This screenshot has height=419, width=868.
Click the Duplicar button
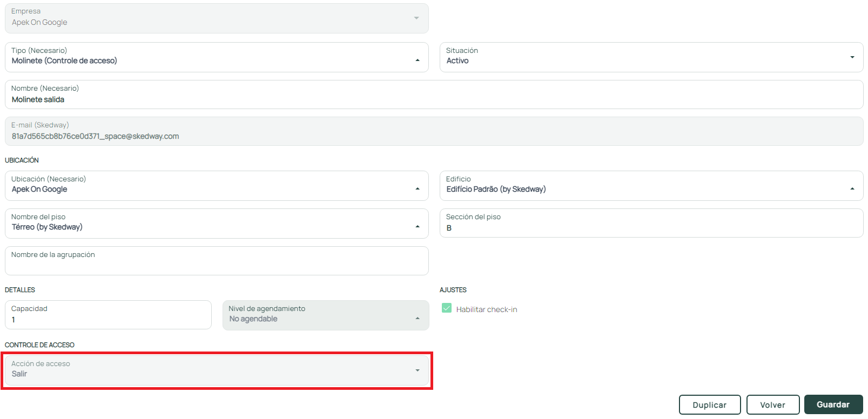(709, 405)
